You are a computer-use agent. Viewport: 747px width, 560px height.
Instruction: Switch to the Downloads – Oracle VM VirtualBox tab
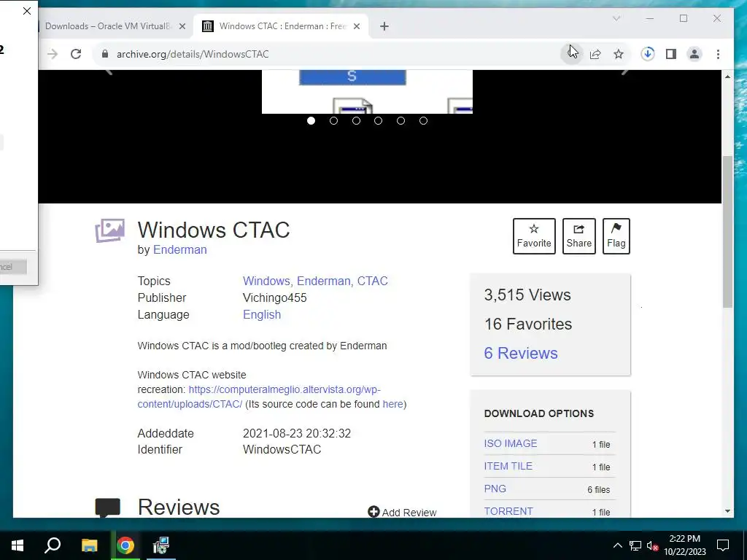(107, 26)
